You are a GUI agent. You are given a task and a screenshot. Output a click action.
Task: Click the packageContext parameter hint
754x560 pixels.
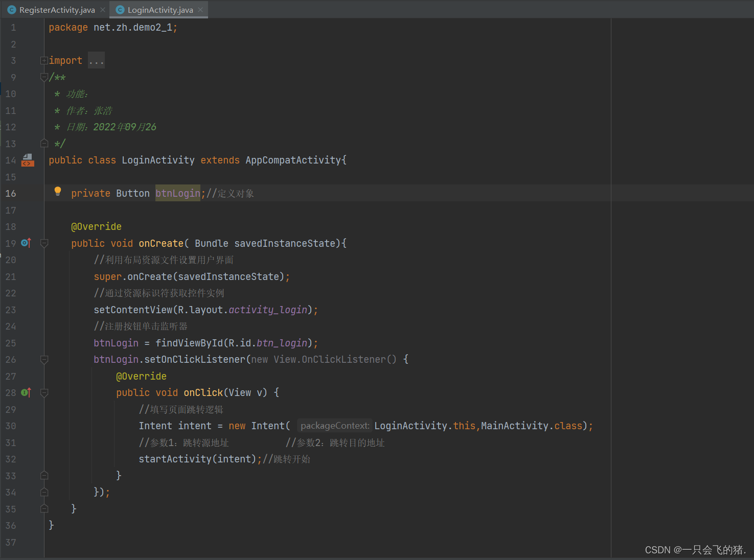(x=335, y=426)
